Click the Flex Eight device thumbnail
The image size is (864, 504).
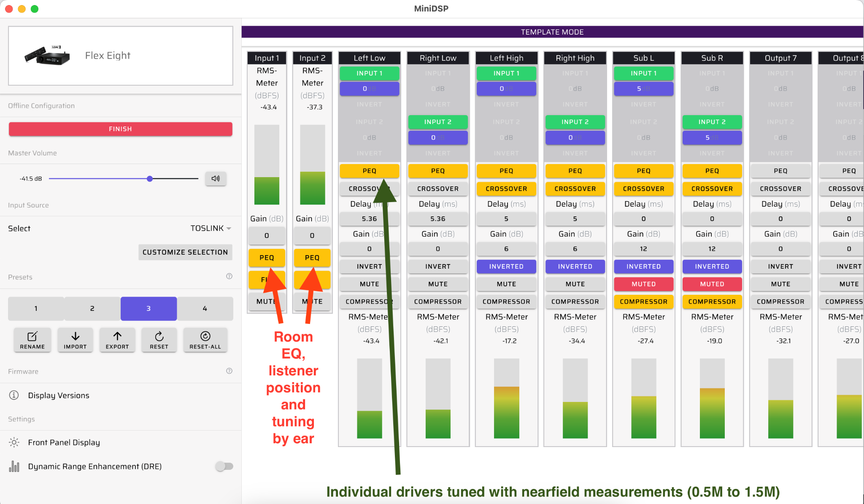[x=47, y=55]
